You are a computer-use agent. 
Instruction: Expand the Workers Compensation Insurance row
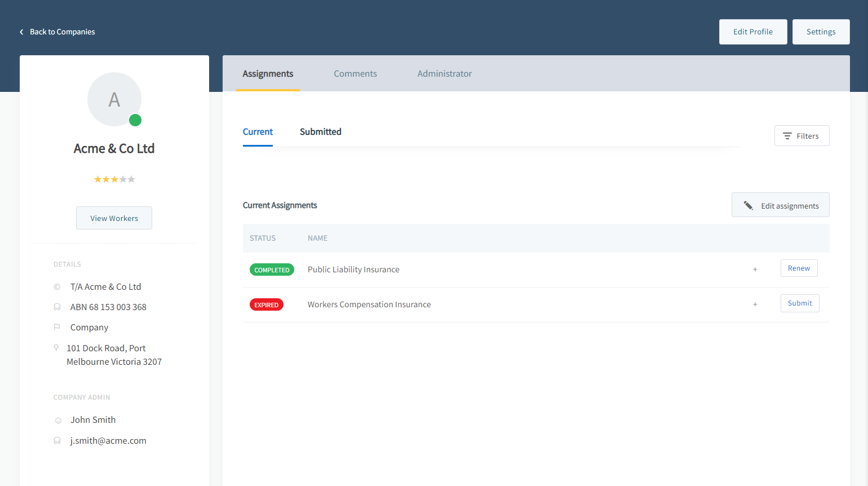(755, 304)
